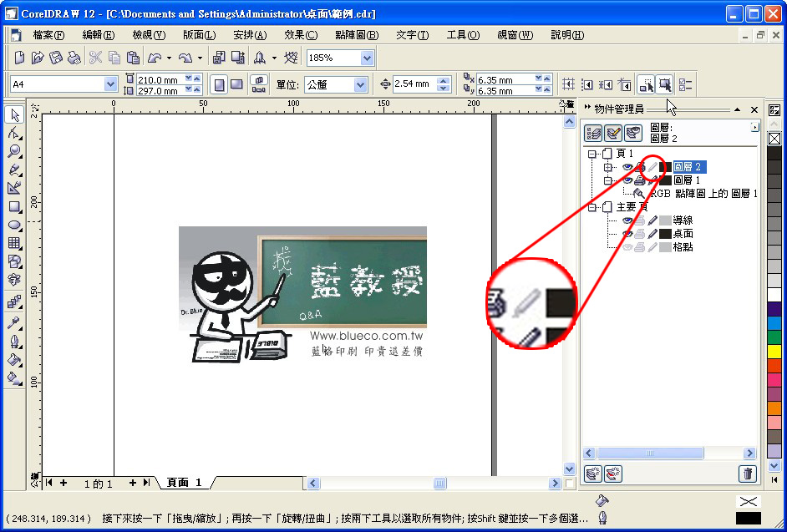Click the Corel online icon beside the launcher
The height and width of the screenshot is (532, 787).
click(291, 58)
